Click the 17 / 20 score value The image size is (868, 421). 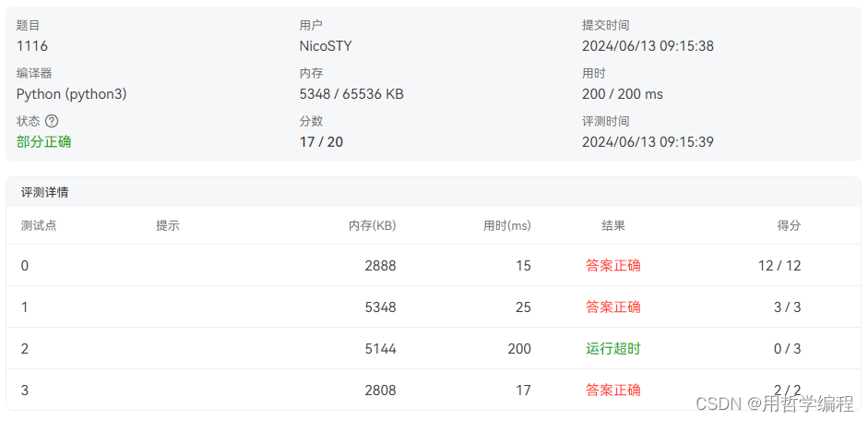pyautogui.click(x=321, y=142)
